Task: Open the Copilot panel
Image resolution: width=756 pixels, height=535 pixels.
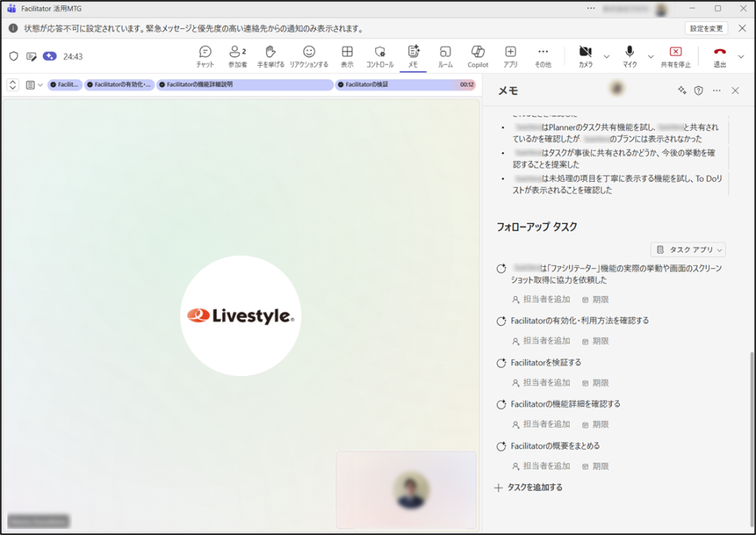Action: pyautogui.click(x=478, y=56)
